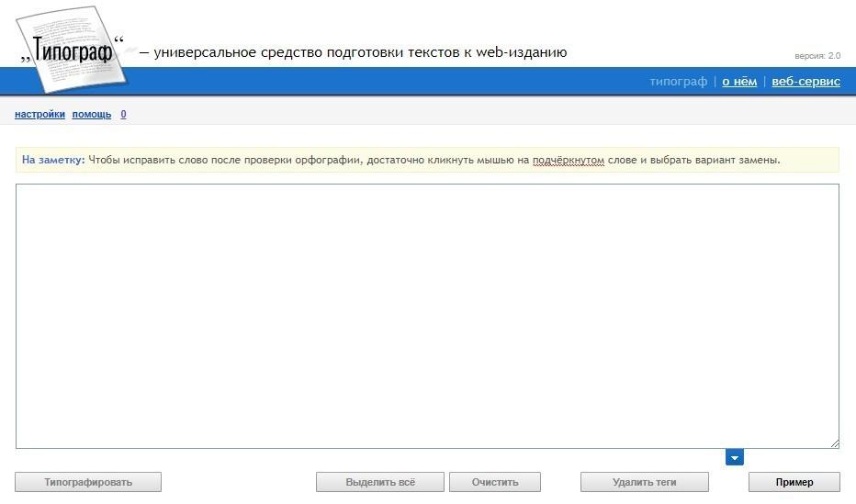The width and height of the screenshot is (856, 504).
Task: Open the «о нём» page link
Action: (739, 81)
